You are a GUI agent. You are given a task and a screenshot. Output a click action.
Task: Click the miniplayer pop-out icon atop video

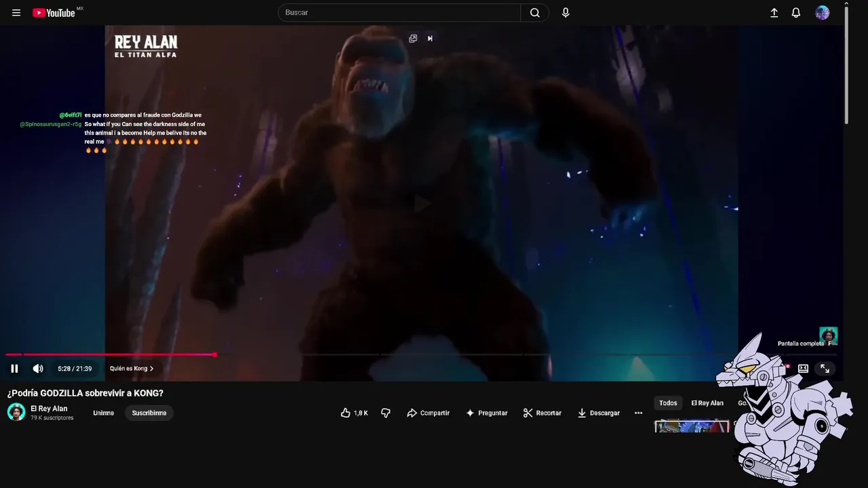point(413,39)
